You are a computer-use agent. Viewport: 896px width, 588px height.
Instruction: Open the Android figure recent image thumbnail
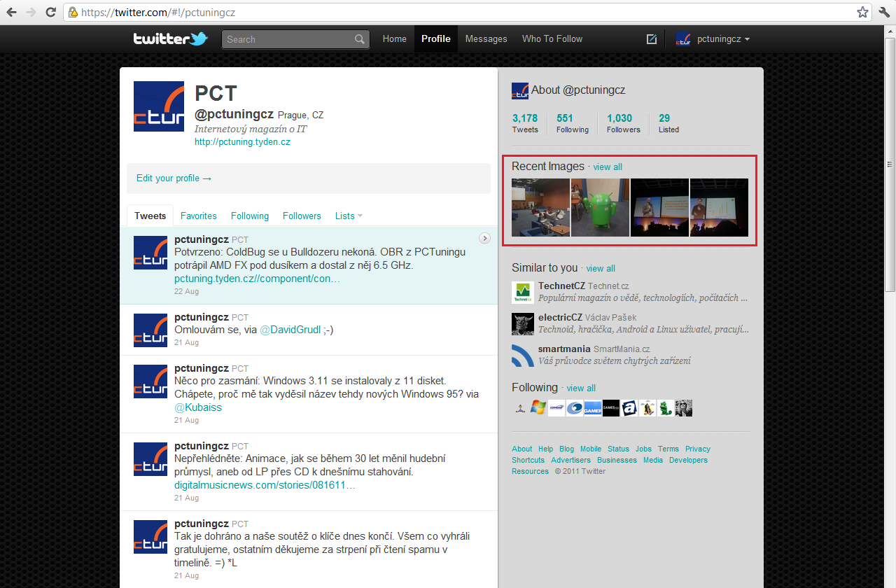click(600, 207)
